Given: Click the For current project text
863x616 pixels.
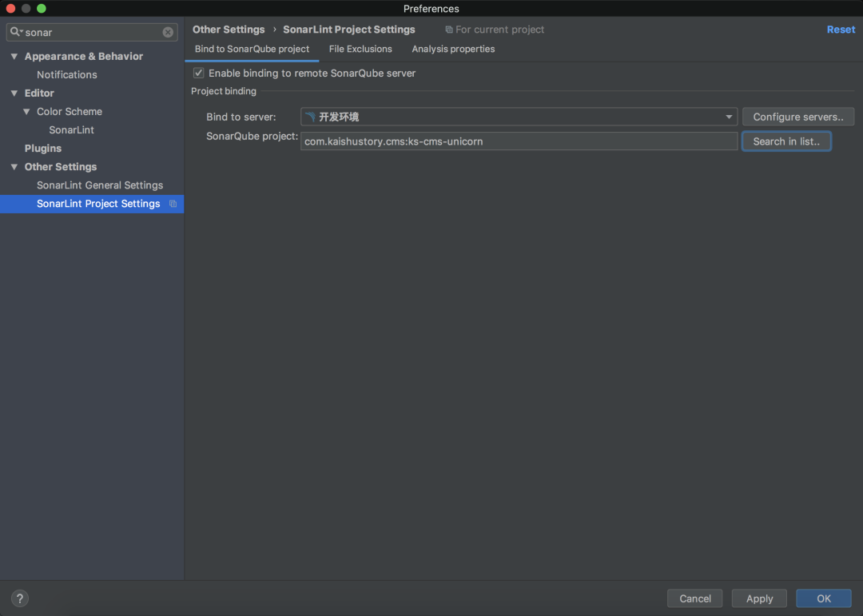Looking at the screenshot, I should pyautogui.click(x=499, y=30).
